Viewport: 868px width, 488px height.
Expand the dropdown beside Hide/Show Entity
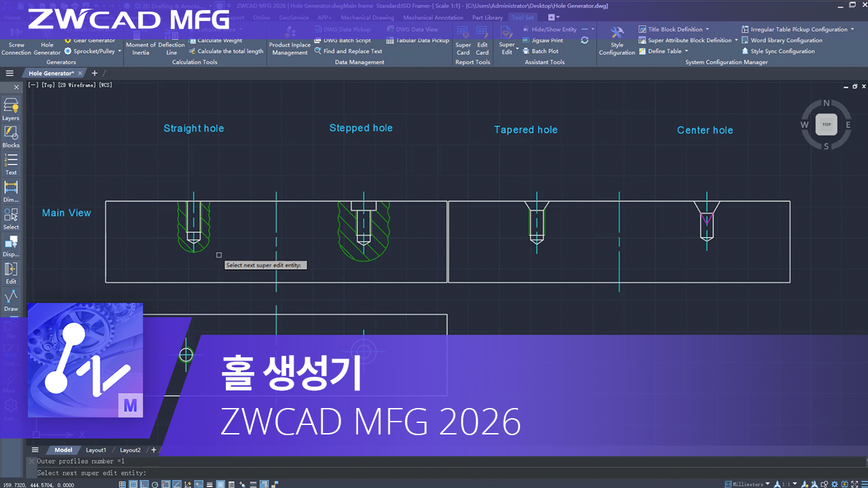(x=593, y=30)
